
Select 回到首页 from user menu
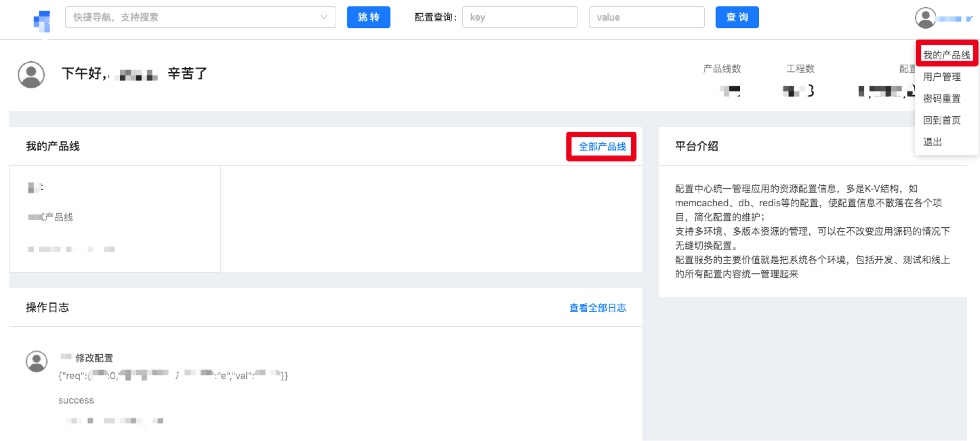[x=942, y=120]
